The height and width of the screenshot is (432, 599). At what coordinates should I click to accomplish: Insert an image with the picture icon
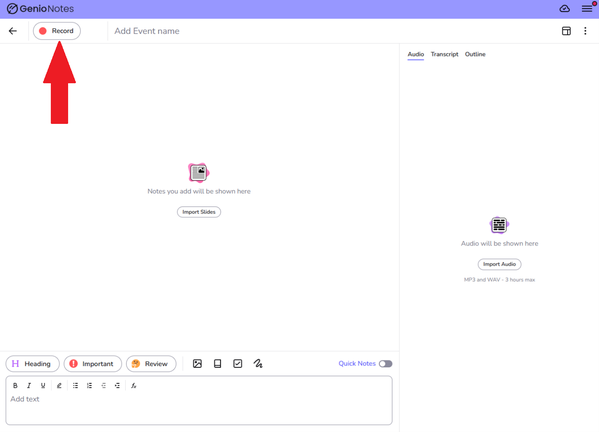[x=198, y=364]
